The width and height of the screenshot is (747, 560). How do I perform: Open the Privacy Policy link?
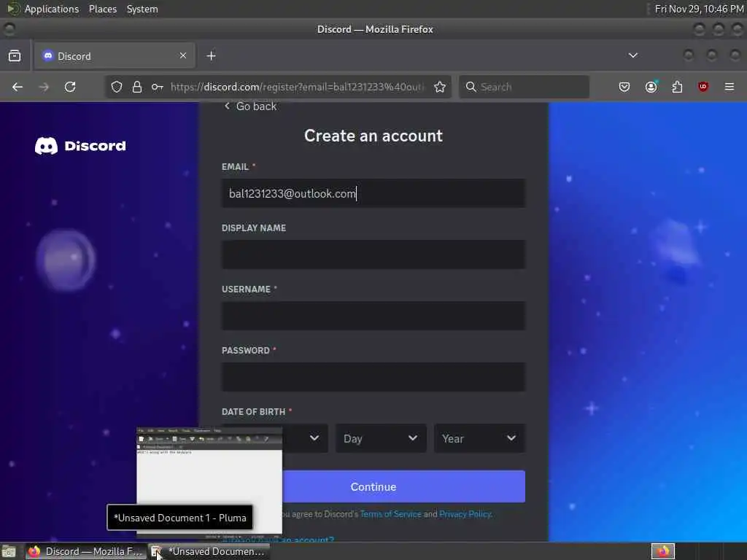[465, 514]
